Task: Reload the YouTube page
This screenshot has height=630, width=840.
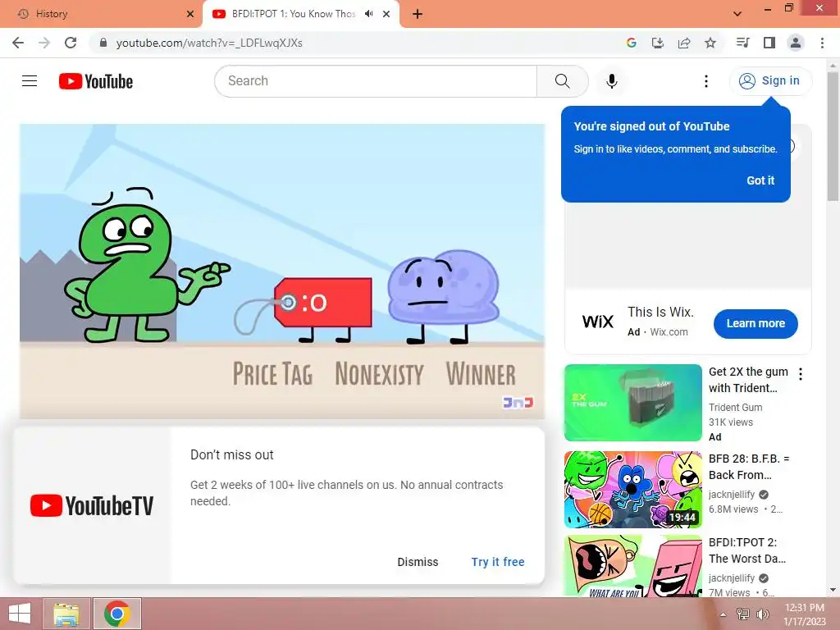Action: pyautogui.click(x=71, y=43)
